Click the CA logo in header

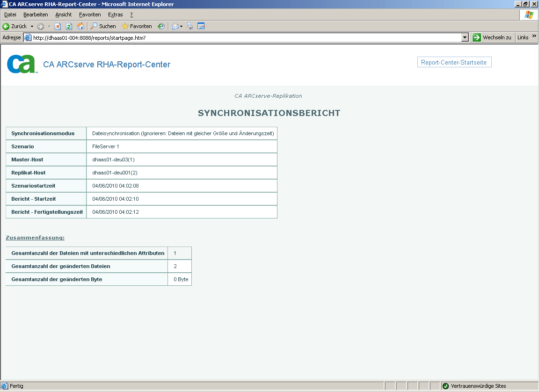22,64
